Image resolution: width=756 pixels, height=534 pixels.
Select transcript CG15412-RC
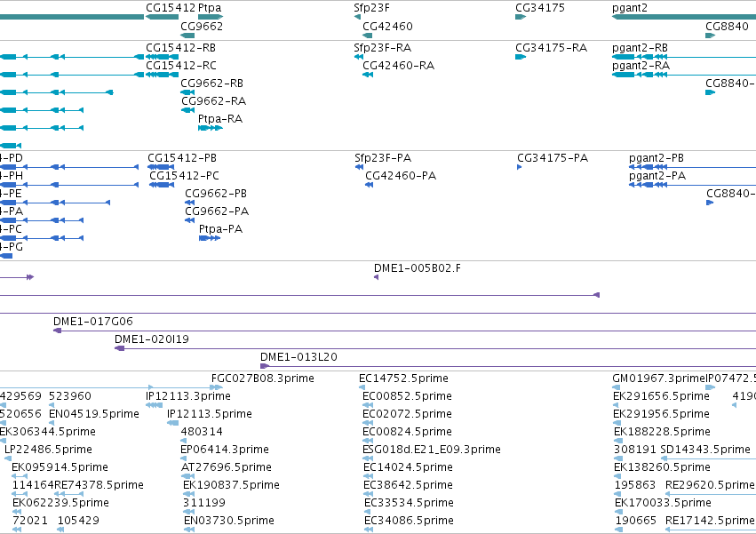click(181, 66)
